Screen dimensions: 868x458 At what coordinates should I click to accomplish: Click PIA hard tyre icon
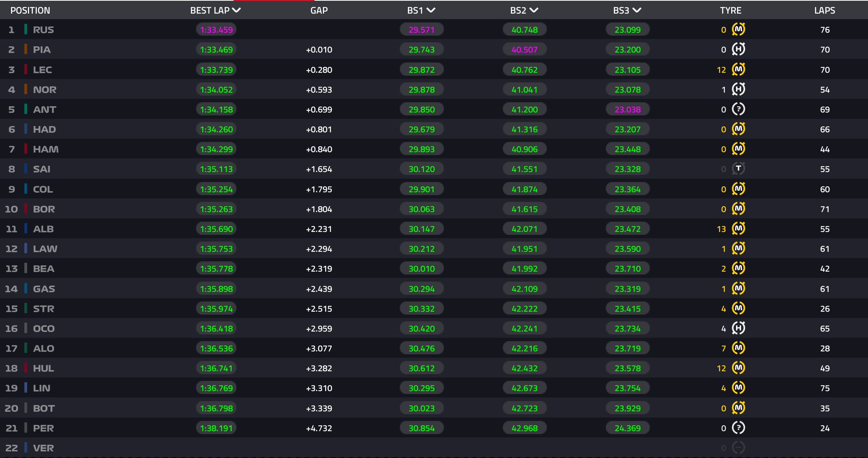coord(738,49)
